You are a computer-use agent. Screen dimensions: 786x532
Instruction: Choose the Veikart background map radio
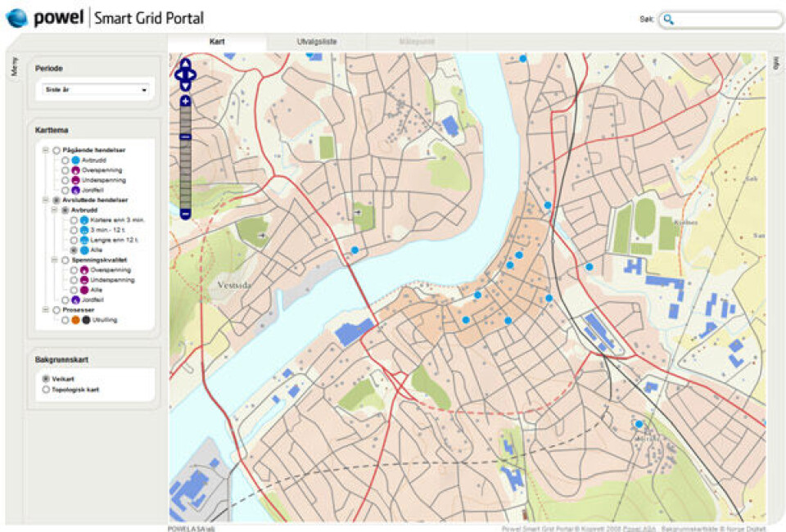click(x=46, y=379)
